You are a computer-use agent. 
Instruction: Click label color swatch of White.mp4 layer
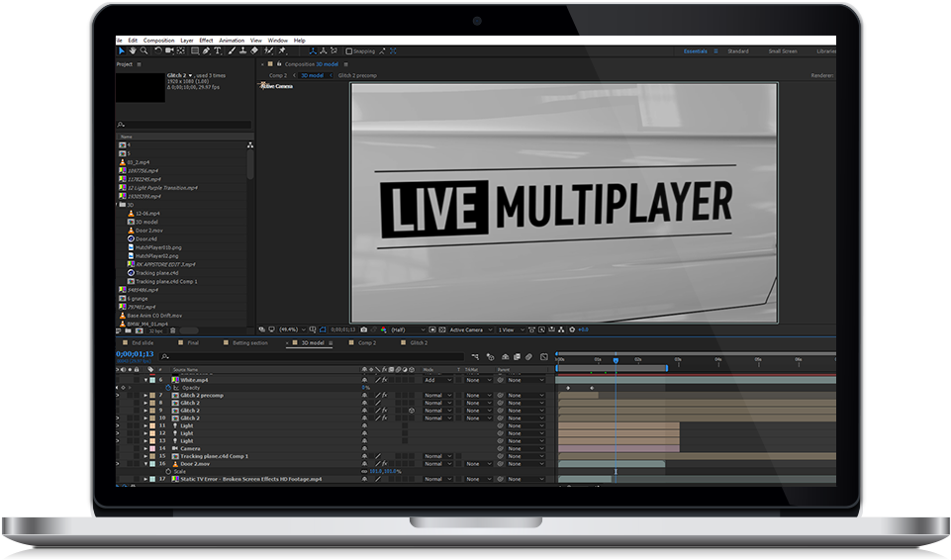point(152,380)
